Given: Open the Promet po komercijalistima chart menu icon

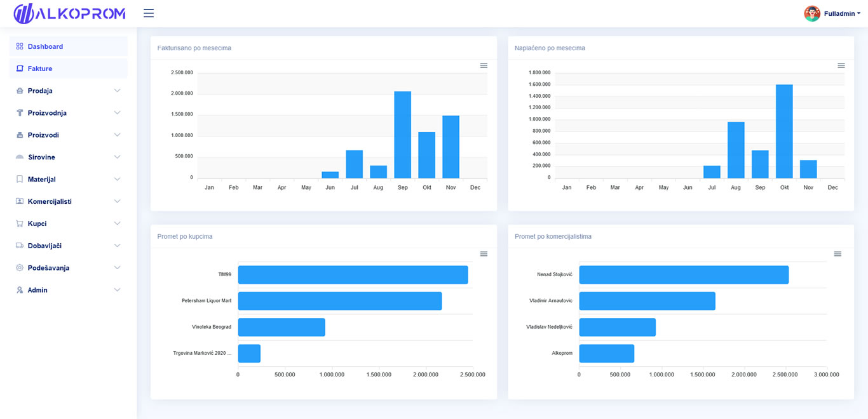Looking at the screenshot, I should pyautogui.click(x=837, y=254).
